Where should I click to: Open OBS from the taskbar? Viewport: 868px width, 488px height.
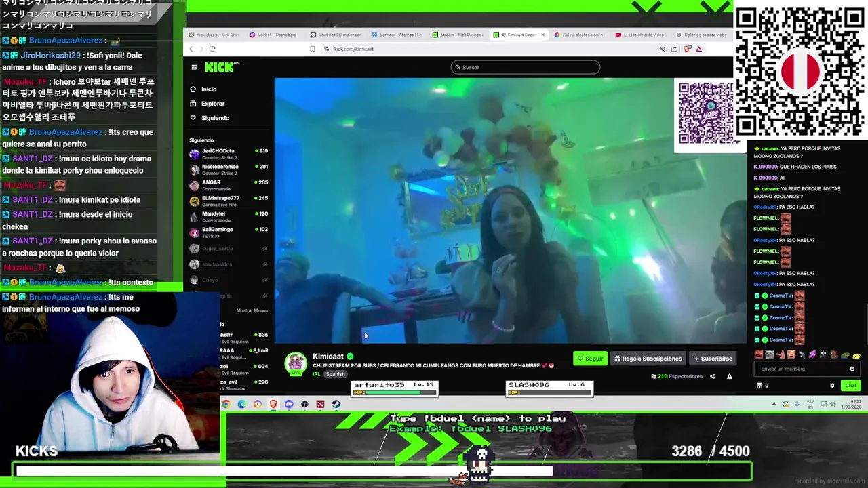[x=304, y=404]
